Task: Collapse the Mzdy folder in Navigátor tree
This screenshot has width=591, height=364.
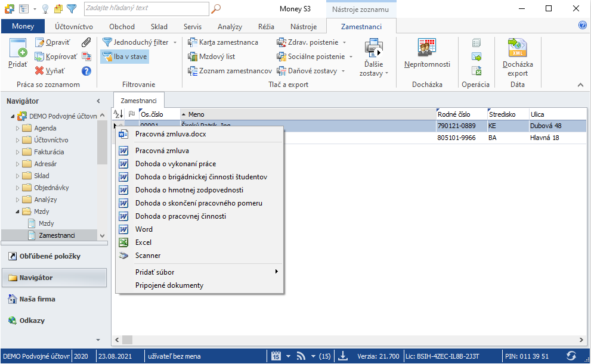Action: click(17, 211)
